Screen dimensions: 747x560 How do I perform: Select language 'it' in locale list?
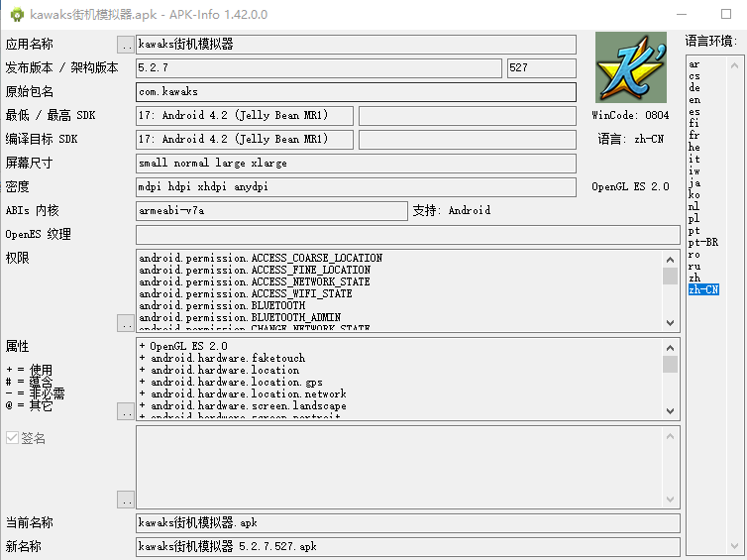(x=694, y=160)
